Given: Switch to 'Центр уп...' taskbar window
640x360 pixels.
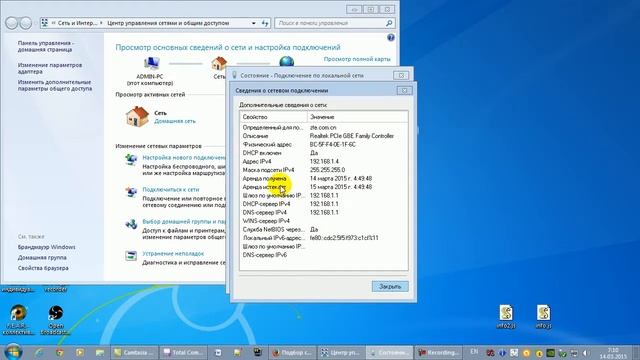Looking at the screenshot, I should (341, 352).
